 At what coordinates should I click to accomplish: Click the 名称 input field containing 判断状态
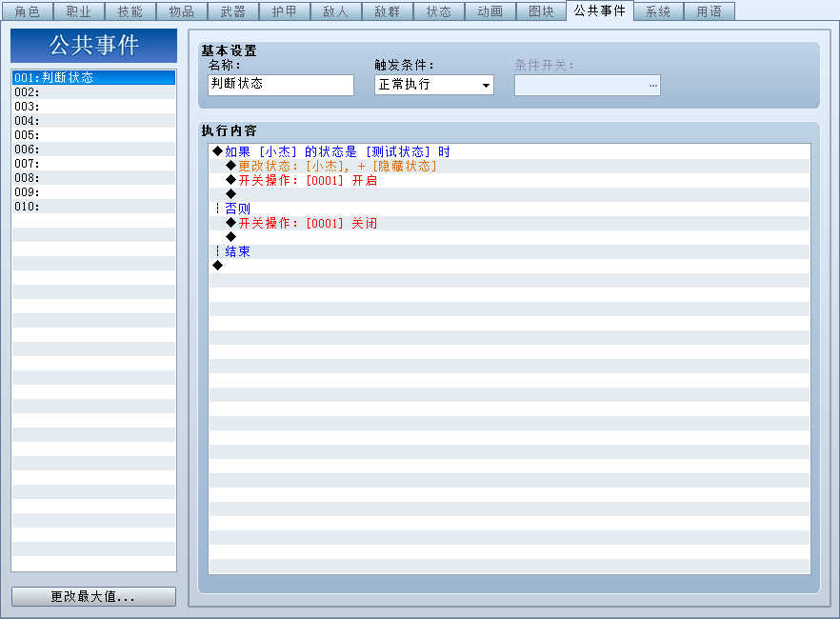point(281,85)
